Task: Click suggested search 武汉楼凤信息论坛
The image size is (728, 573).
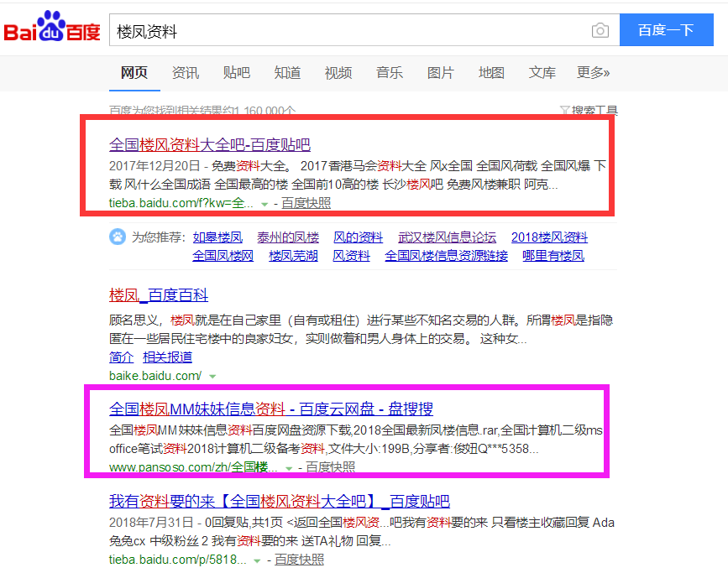Action: 447,237
